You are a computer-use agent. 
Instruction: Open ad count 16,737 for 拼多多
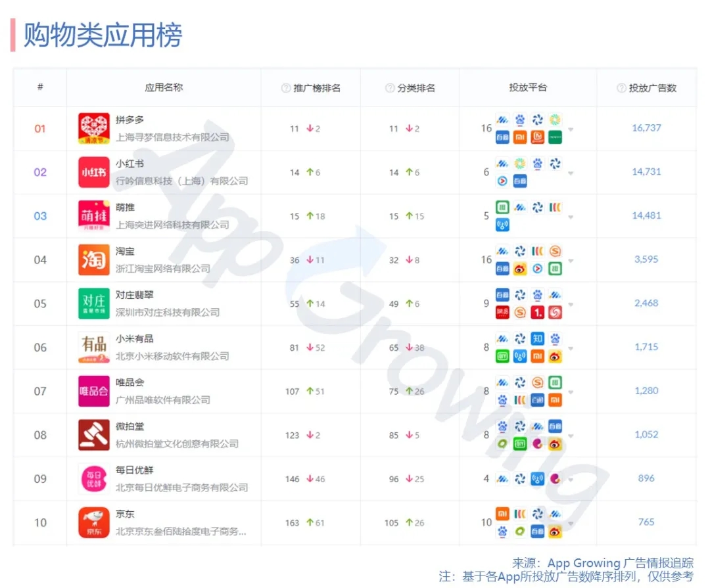[x=646, y=128]
